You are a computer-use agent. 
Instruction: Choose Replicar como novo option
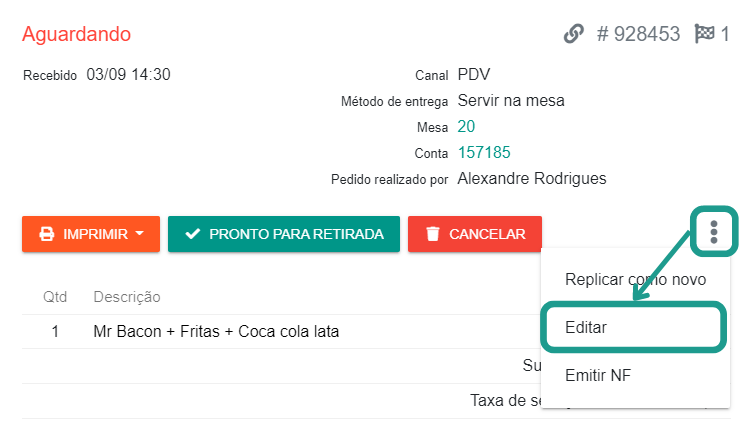[635, 279]
